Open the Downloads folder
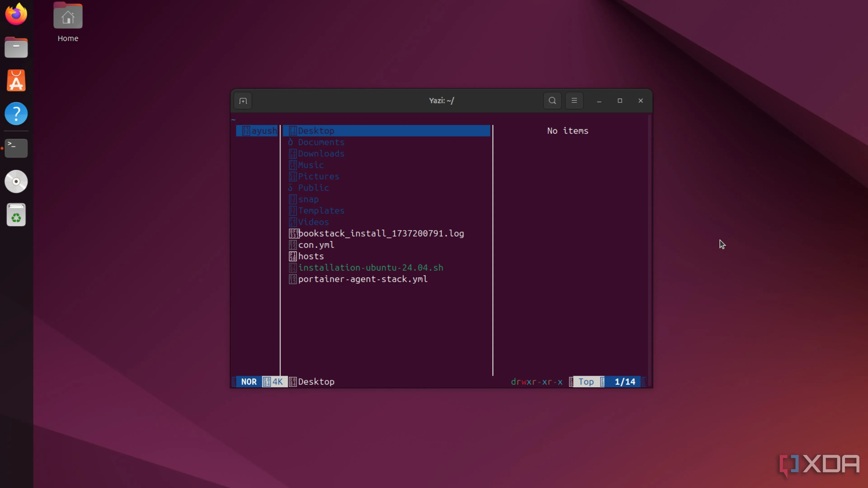The width and height of the screenshot is (868, 488). (321, 154)
